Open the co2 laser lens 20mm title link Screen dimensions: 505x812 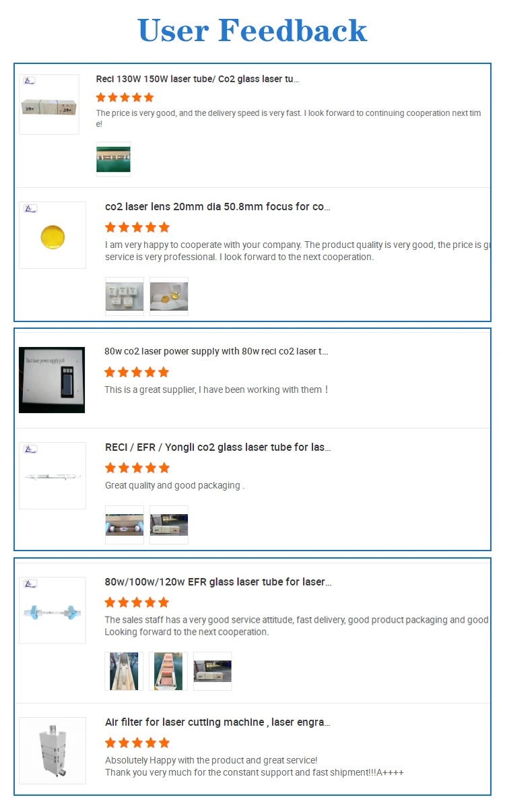(x=217, y=207)
